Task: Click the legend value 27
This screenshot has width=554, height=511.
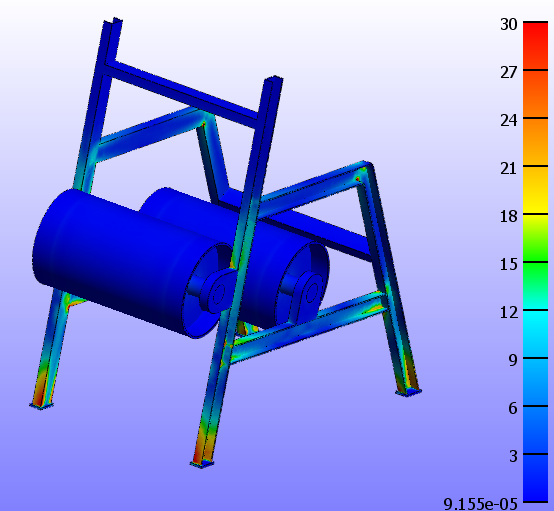Action: click(508, 72)
